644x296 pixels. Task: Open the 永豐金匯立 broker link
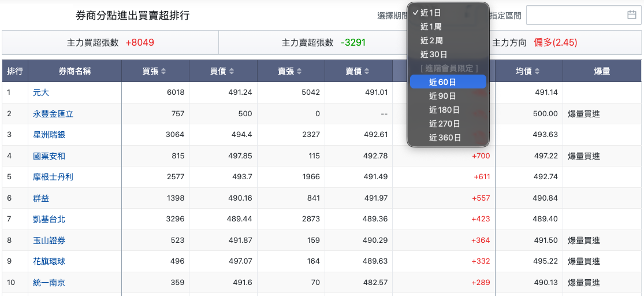click(53, 114)
